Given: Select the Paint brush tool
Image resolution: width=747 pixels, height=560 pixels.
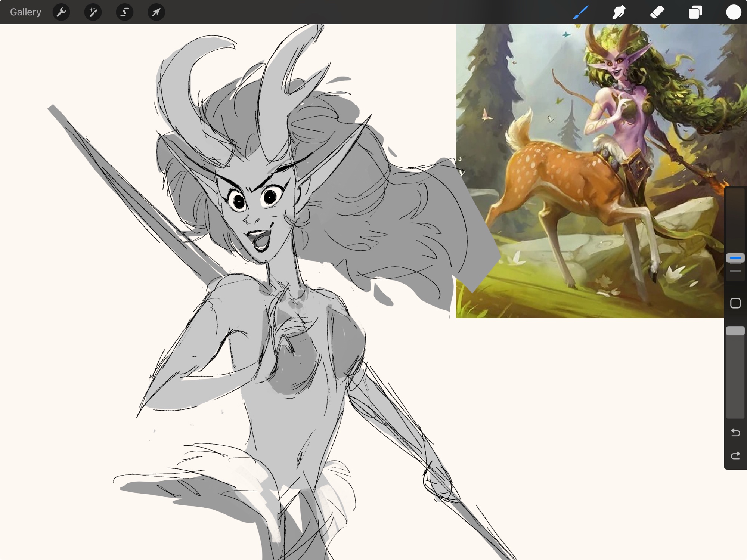Looking at the screenshot, I should click(x=581, y=12).
